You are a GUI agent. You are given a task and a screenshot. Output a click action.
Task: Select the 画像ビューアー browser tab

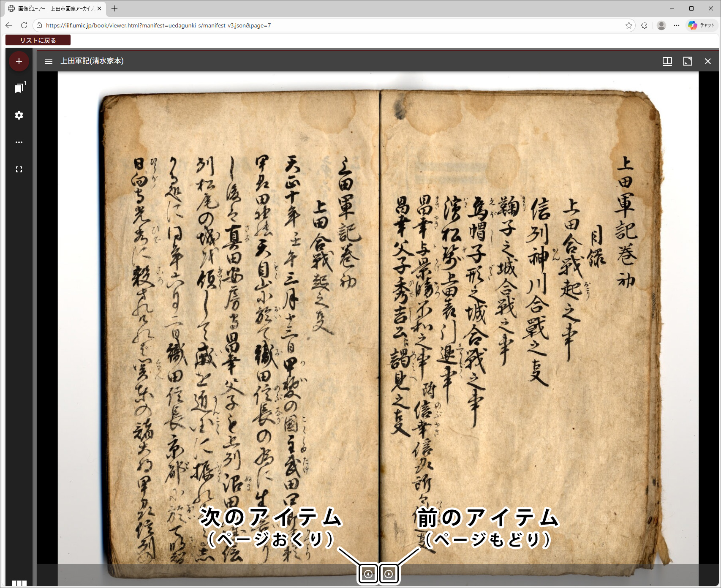click(53, 8)
